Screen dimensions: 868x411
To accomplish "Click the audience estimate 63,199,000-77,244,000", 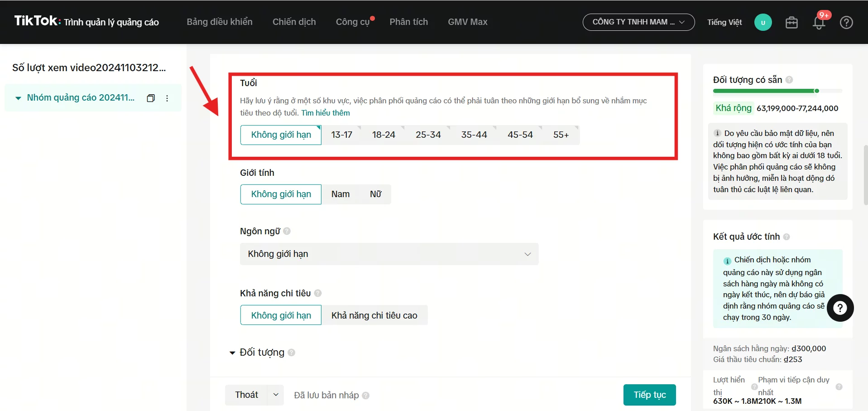I will (x=797, y=108).
